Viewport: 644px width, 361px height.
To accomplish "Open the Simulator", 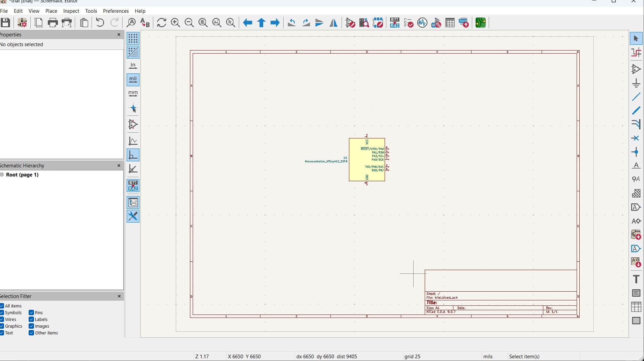I will click(422, 23).
